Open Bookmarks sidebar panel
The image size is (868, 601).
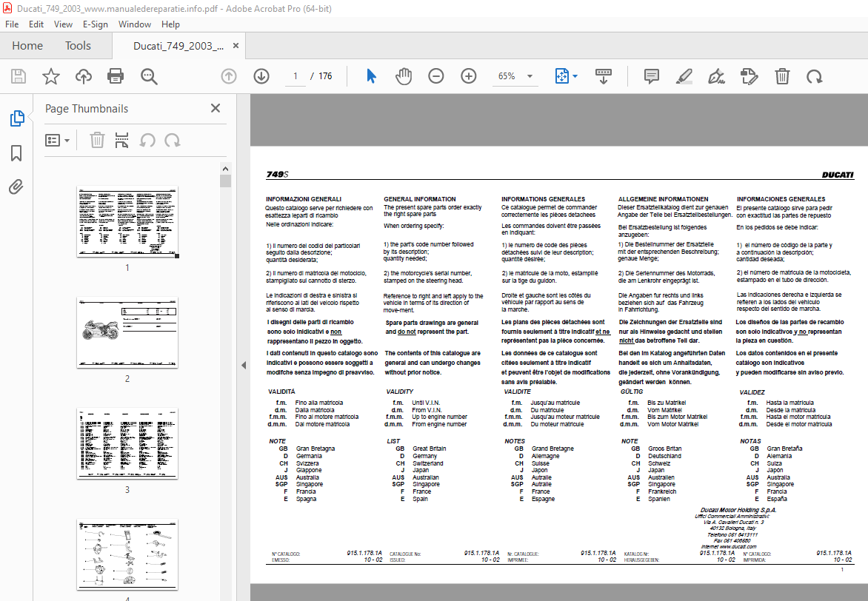click(x=16, y=153)
